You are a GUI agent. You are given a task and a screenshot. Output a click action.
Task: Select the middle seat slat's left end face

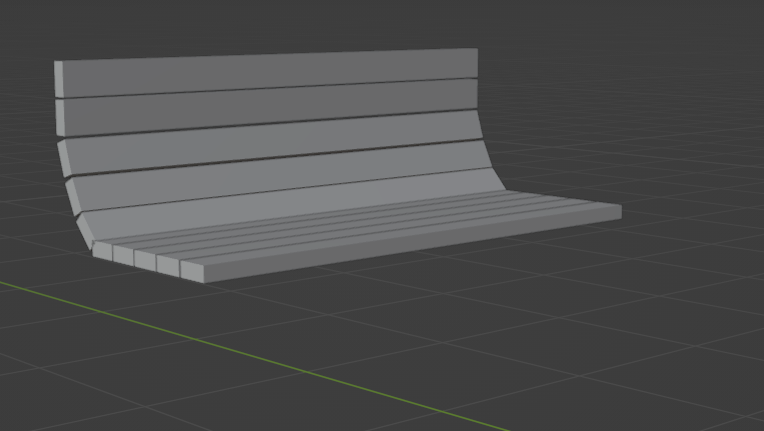click(146, 260)
